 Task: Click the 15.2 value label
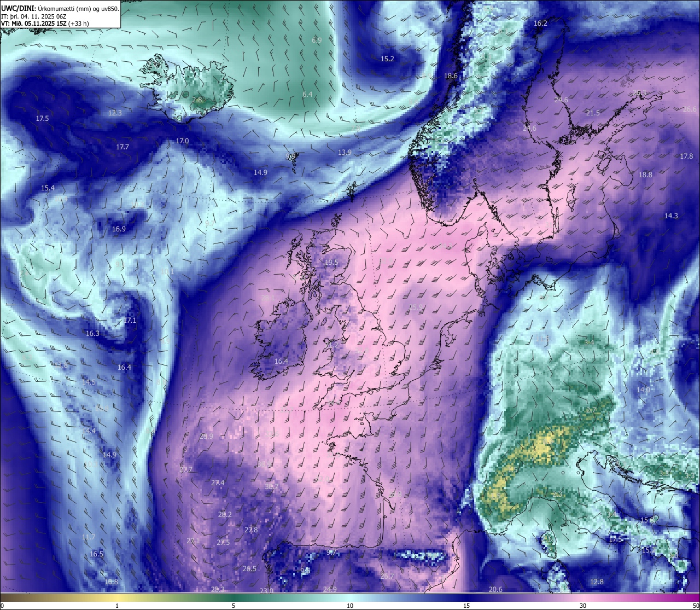tap(387, 59)
